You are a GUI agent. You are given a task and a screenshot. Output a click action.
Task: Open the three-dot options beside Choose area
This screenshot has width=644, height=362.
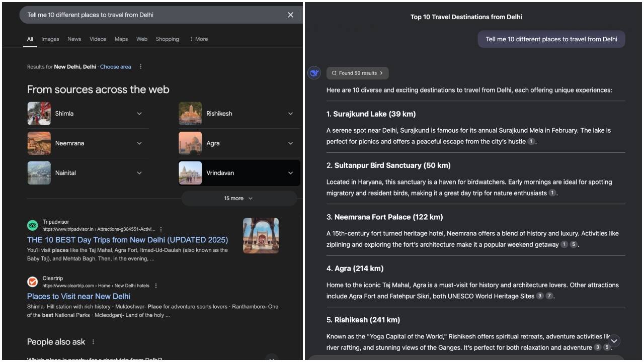[140, 66]
